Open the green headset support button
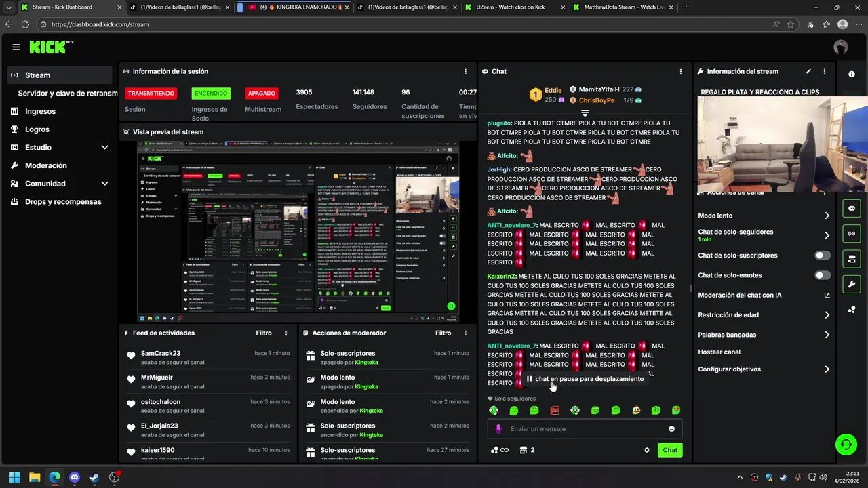Image resolution: width=868 pixels, height=488 pixels. tap(846, 445)
